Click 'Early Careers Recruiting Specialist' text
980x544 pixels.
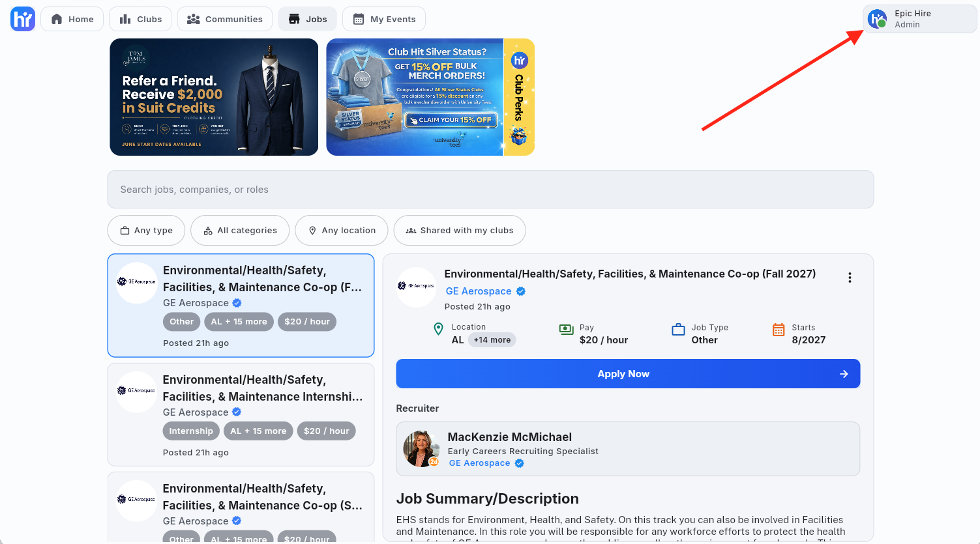click(x=523, y=451)
